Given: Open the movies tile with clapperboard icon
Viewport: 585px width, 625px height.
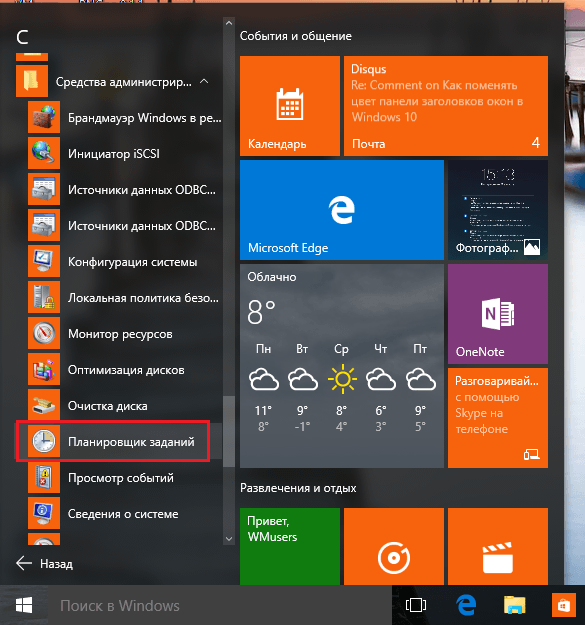Looking at the screenshot, I should click(498, 546).
